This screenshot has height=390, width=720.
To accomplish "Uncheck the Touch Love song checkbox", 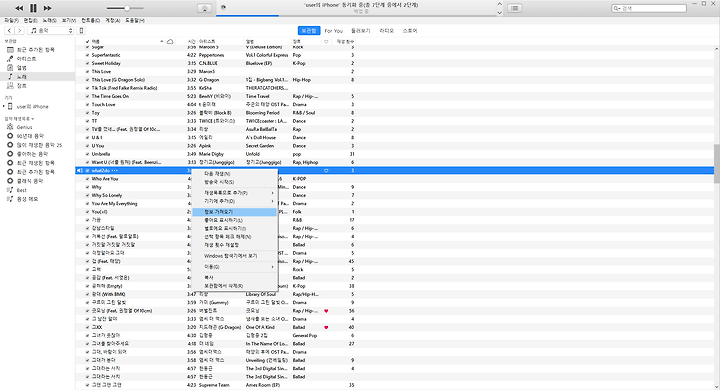I will point(87,105).
